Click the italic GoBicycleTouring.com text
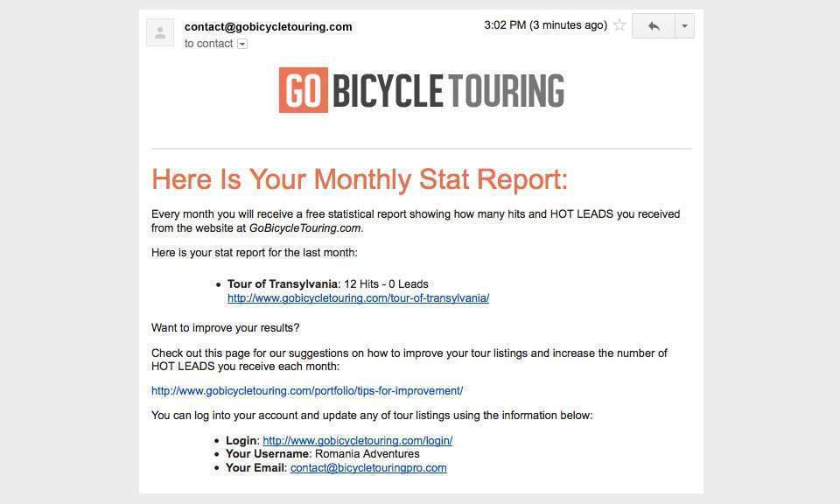840x504 pixels. pos(306,228)
